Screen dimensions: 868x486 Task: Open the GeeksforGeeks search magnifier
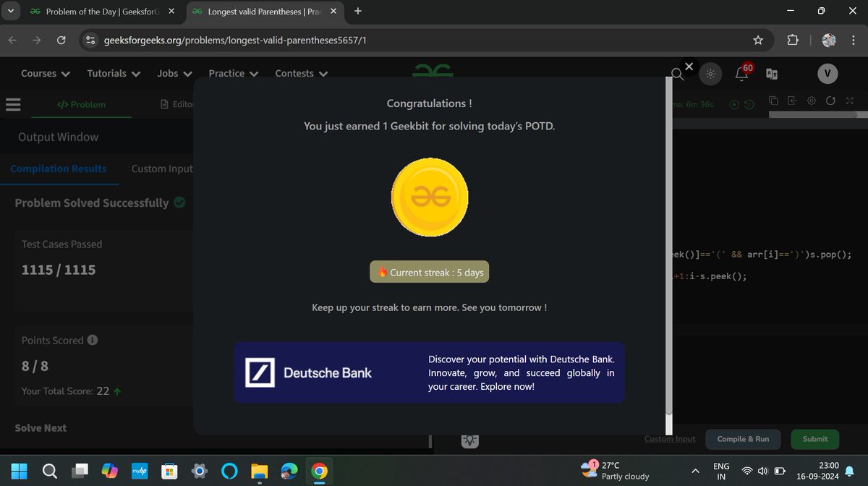point(677,74)
